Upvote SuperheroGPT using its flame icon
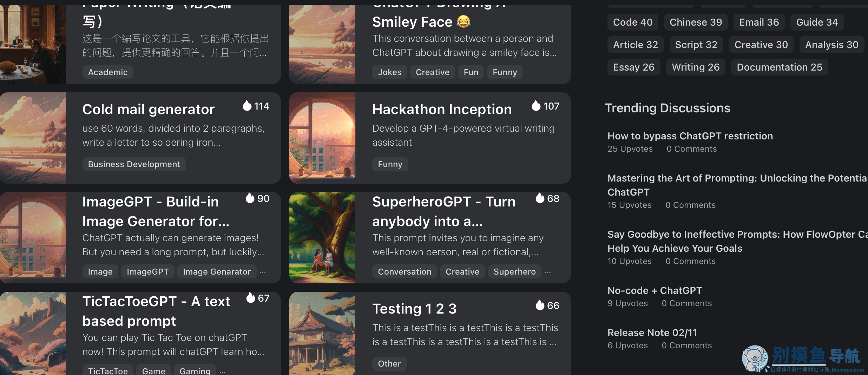The width and height of the screenshot is (868, 375). coord(540,198)
